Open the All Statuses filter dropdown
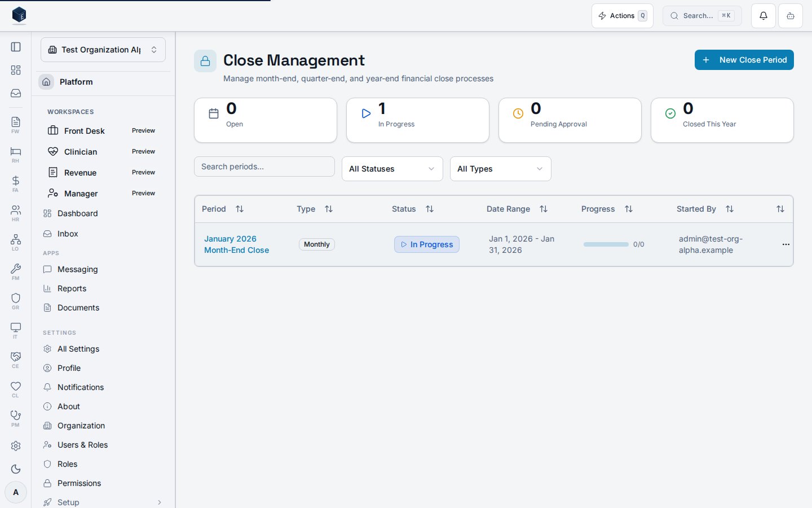 [x=392, y=169]
